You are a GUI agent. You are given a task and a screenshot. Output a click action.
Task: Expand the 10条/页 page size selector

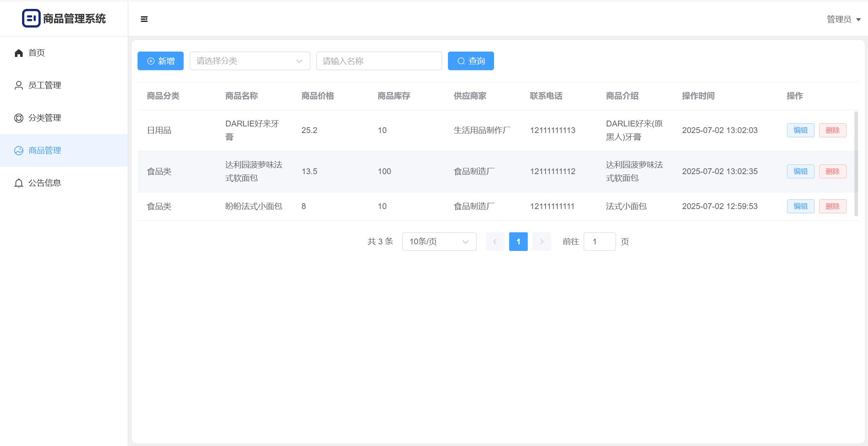(x=439, y=242)
